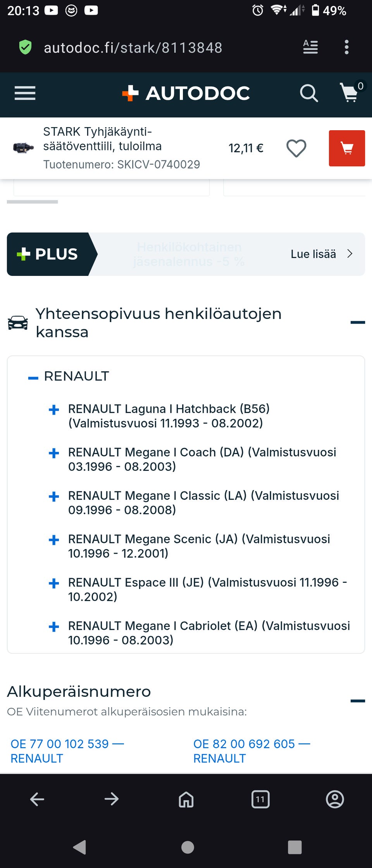This screenshot has height=868, width=372.
Task: Expand RENAULT Megane Scenic (JA) entry
Action: click(x=54, y=540)
